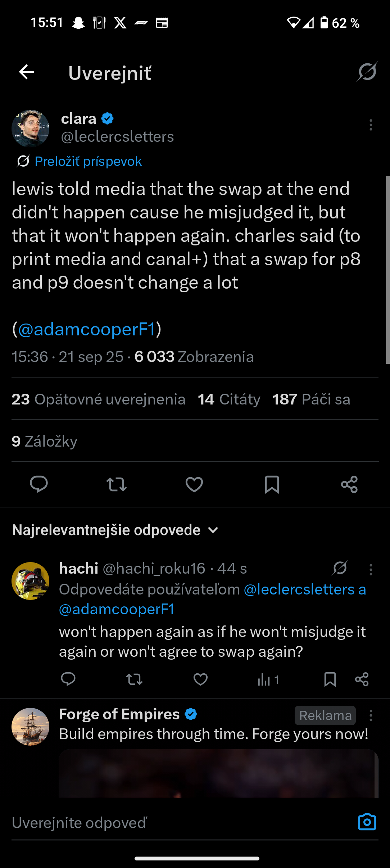The height and width of the screenshot is (868, 390).
Task: Bookmark clara's main post
Action: click(272, 484)
